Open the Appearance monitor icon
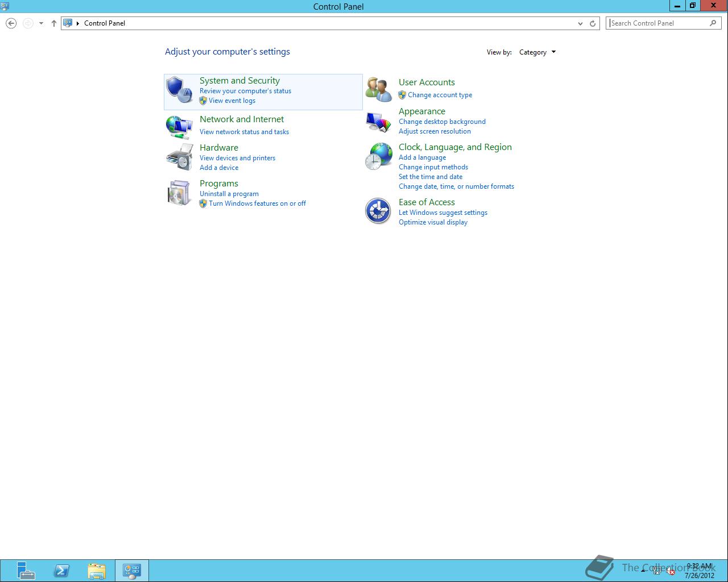728x582 pixels. (x=378, y=122)
